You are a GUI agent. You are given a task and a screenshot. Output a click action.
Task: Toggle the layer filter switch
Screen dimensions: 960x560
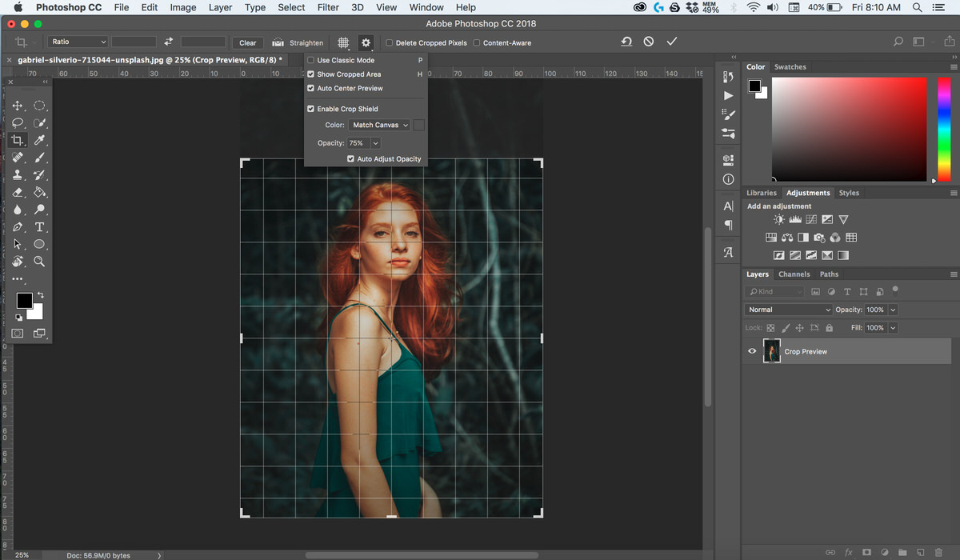click(x=895, y=290)
